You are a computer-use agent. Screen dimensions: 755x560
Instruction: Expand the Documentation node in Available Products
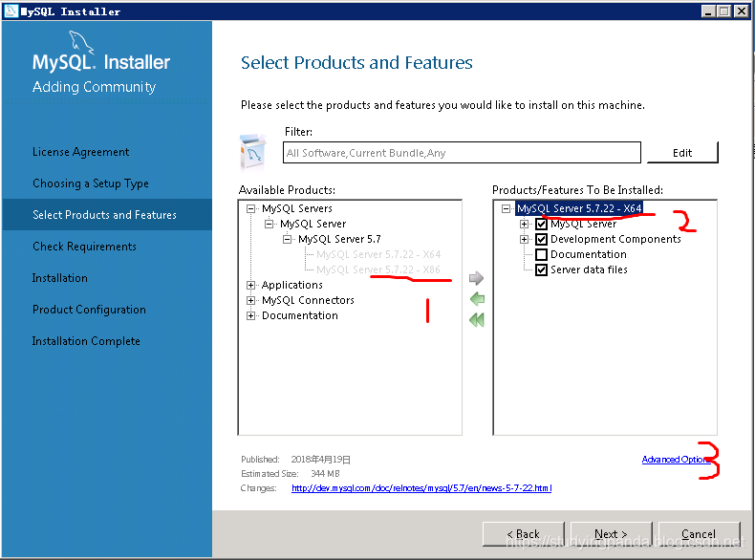(250, 316)
